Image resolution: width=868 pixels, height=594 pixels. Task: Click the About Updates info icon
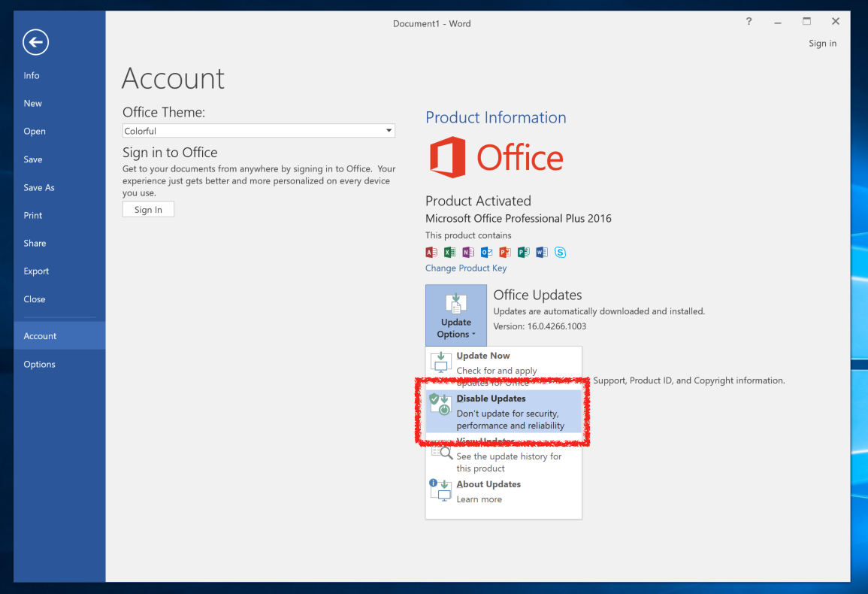click(x=440, y=489)
